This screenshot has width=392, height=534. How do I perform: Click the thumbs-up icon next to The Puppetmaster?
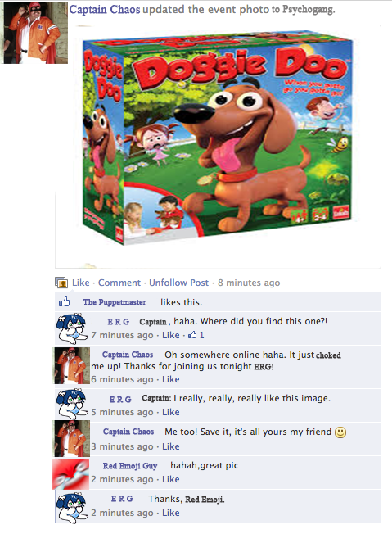tap(65, 301)
